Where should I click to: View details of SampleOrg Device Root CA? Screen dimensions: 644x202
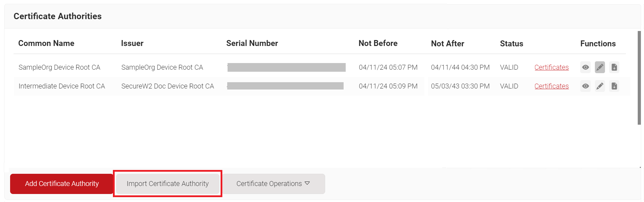point(585,67)
